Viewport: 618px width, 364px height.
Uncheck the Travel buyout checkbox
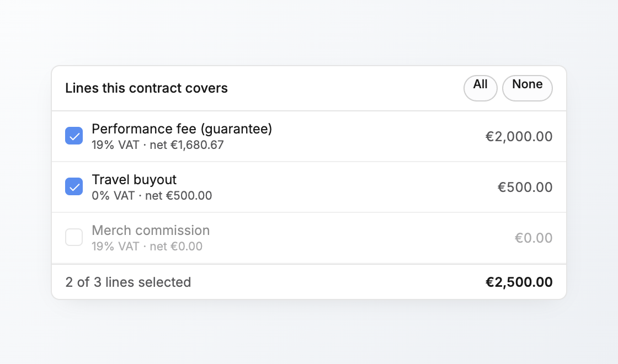[x=74, y=187]
